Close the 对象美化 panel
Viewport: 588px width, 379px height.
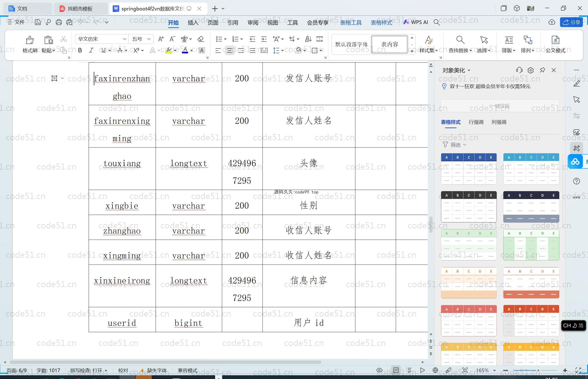click(x=554, y=70)
